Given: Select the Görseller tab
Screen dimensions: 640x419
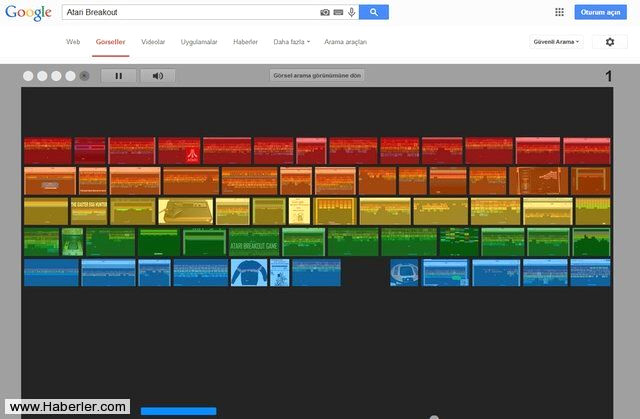Looking at the screenshot, I should 111,42.
